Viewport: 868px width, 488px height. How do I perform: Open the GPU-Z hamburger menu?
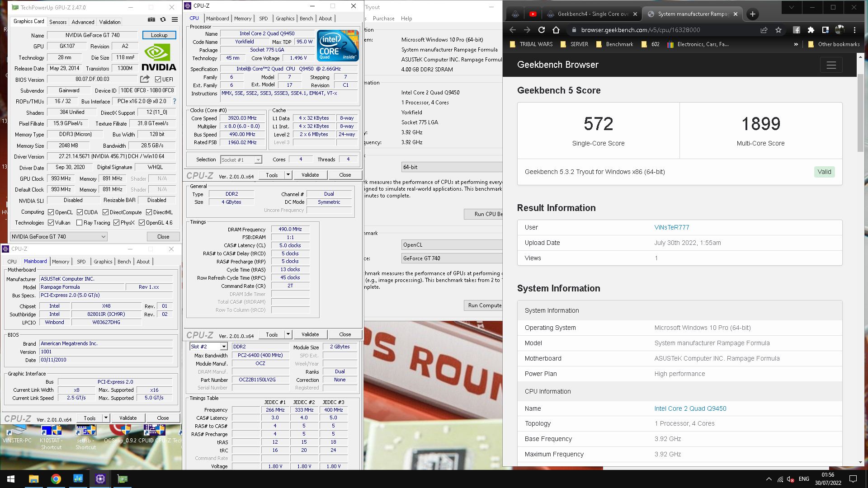click(x=175, y=19)
